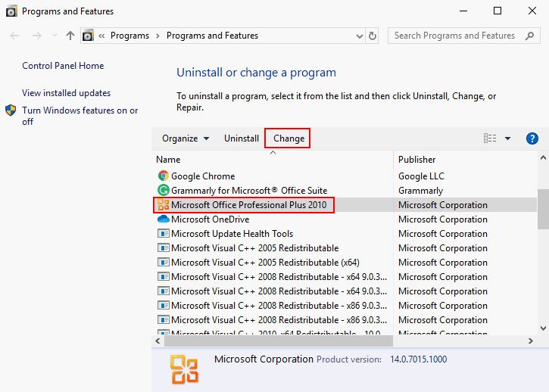Click the Microsoft Update Health Tools icon
Screen dimensions: 549x392
tap(163, 233)
